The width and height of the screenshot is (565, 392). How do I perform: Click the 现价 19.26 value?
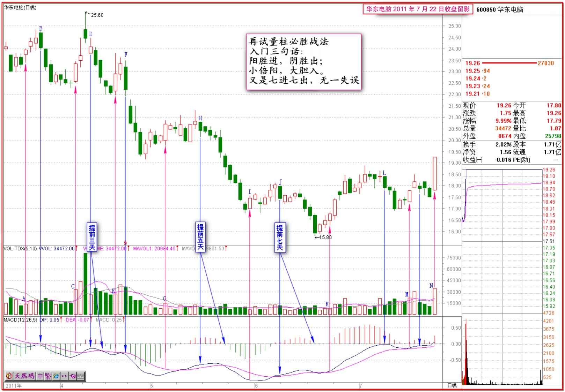(504, 105)
